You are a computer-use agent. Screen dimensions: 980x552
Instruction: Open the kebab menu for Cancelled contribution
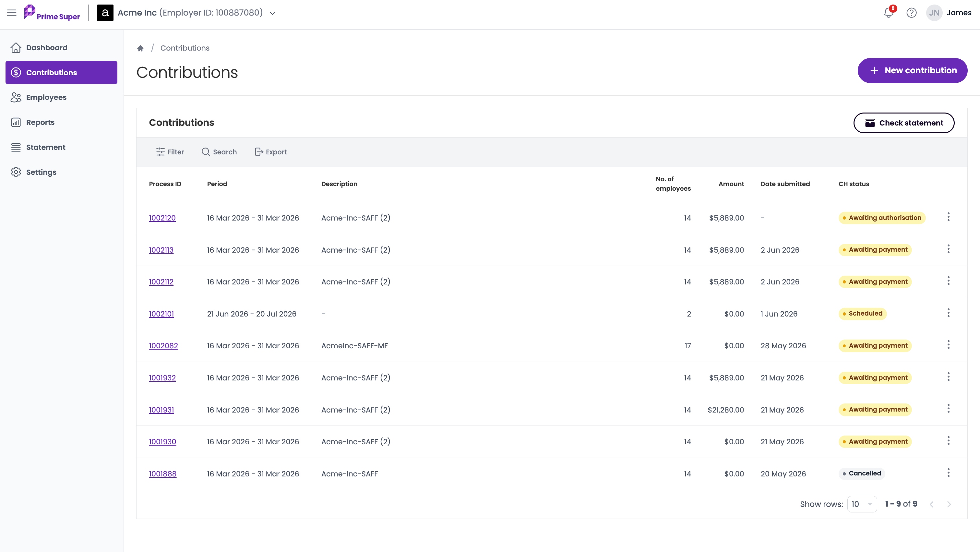(x=949, y=473)
